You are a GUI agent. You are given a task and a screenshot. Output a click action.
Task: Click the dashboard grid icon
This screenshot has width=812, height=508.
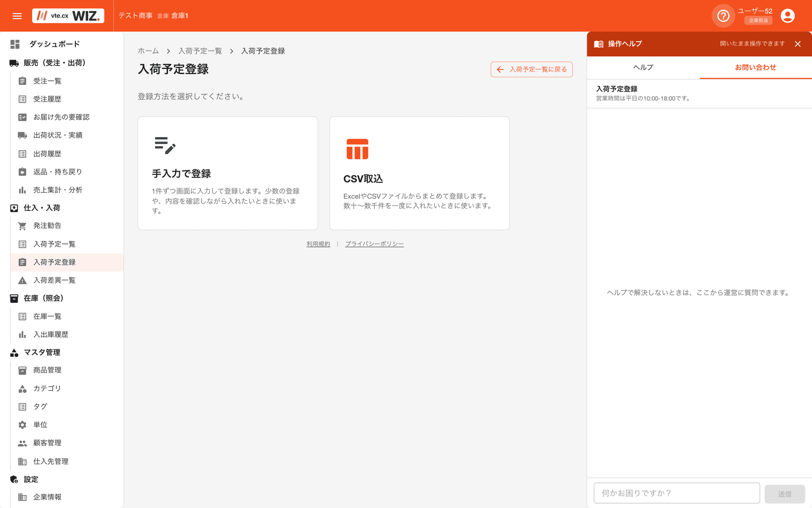point(15,44)
